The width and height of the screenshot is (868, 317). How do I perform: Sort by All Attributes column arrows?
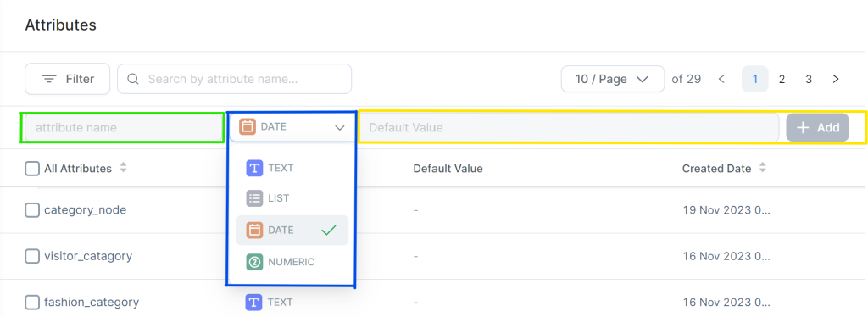click(124, 168)
